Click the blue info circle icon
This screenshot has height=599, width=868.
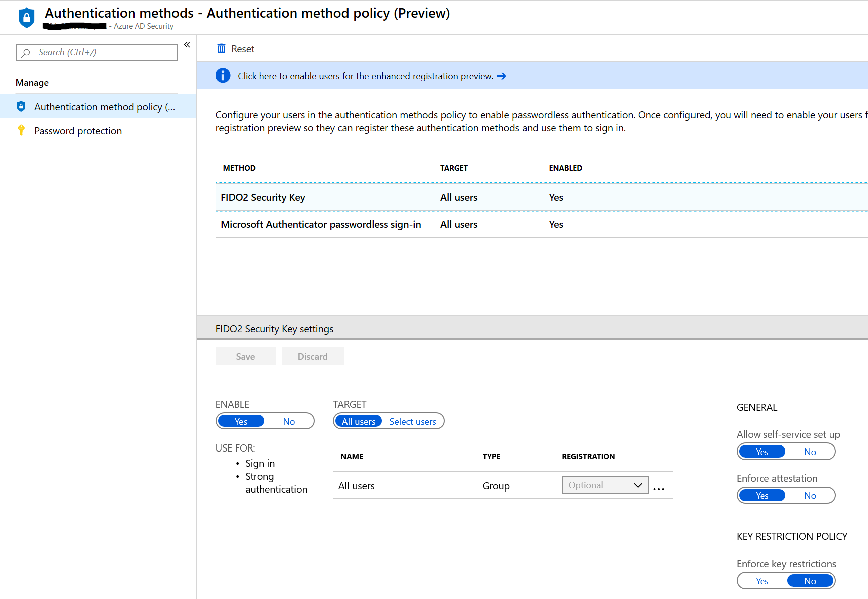(223, 76)
